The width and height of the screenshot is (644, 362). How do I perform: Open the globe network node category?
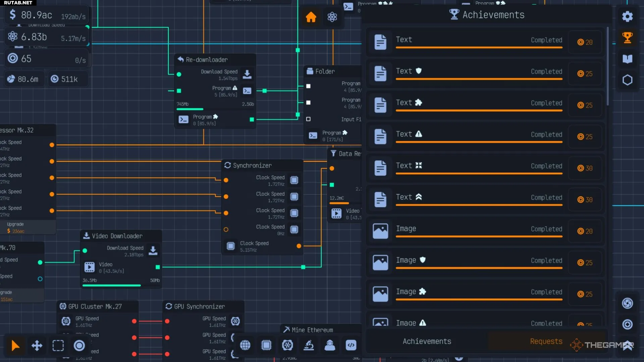[x=245, y=345]
